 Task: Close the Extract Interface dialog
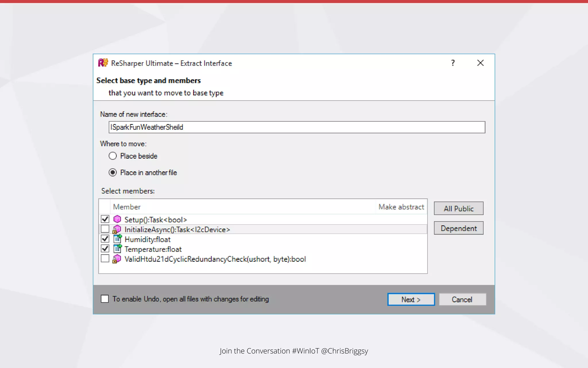480,63
